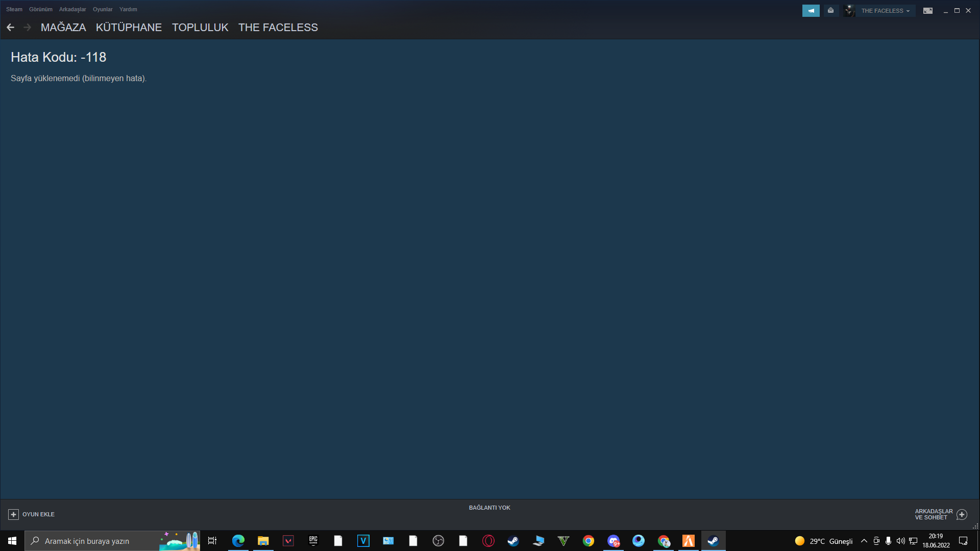Click the forward navigation arrow
This screenshot has height=551, width=980.
28,28
